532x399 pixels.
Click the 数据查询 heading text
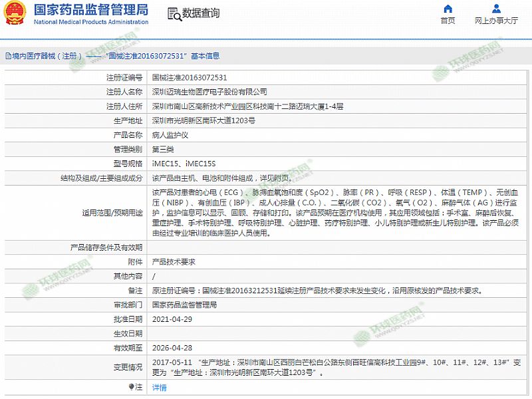(x=201, y=14)
